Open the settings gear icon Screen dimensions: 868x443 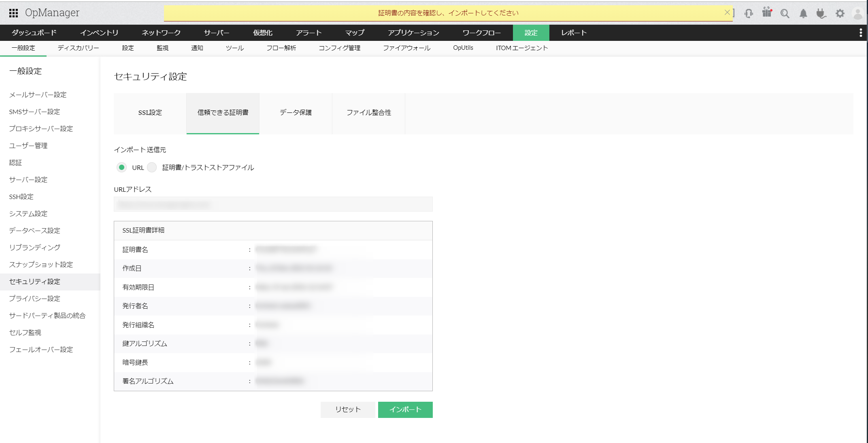[840, 13]
